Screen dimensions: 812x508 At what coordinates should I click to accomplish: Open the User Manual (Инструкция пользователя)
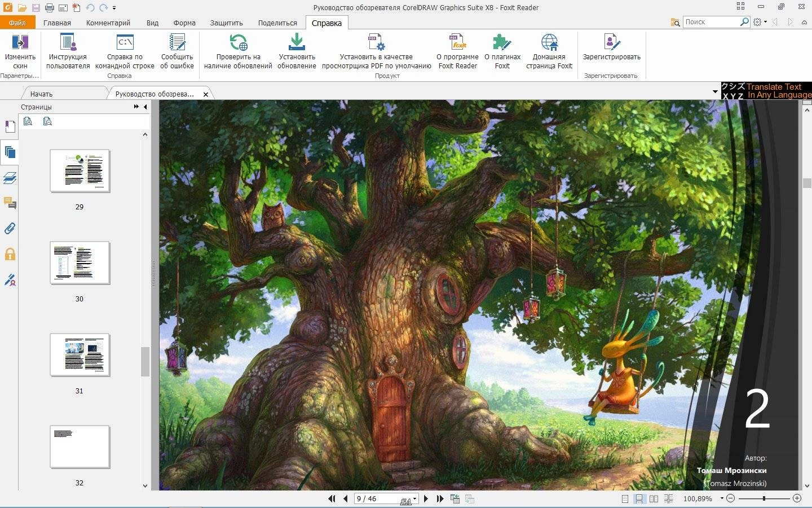click(x=68, y=51)
